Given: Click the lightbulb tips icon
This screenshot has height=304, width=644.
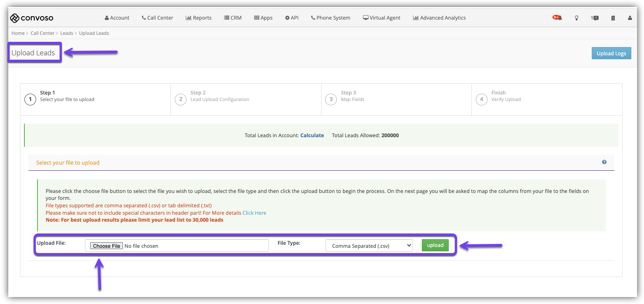Looking at the screenshot, I should click(576, 18).
